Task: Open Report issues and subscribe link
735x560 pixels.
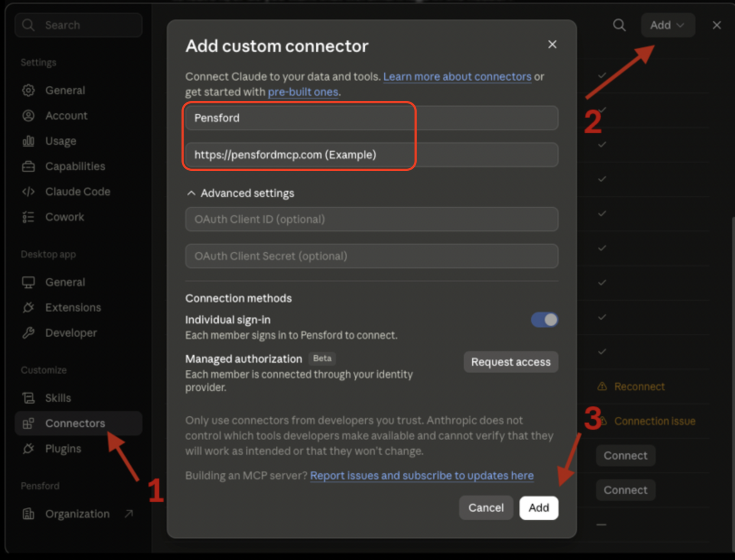Action: point(422,476)
